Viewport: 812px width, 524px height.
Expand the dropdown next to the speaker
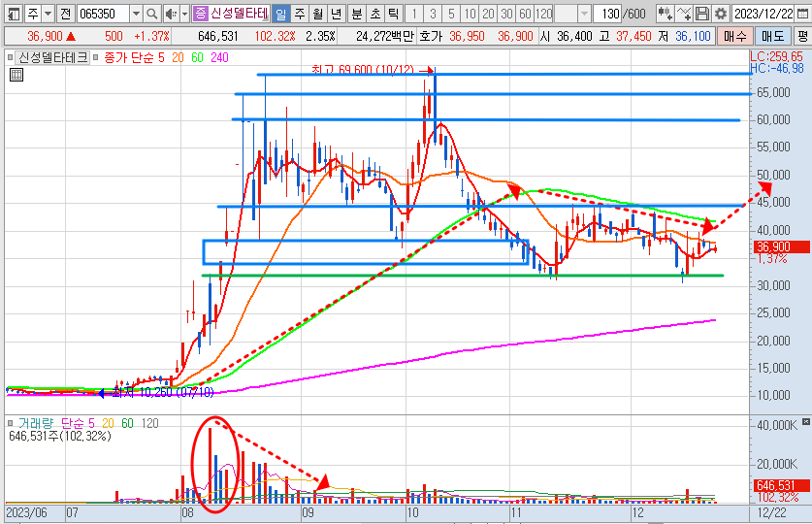tap(184, 14)
